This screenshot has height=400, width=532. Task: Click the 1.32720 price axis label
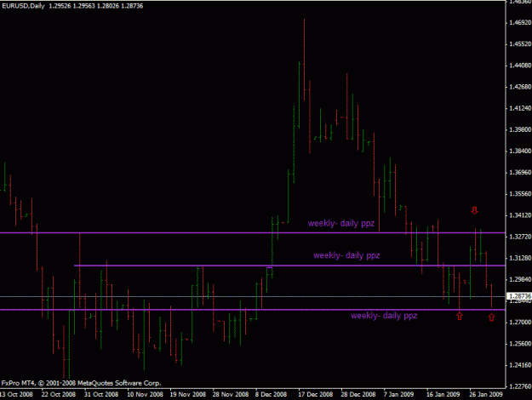[520, 237]
